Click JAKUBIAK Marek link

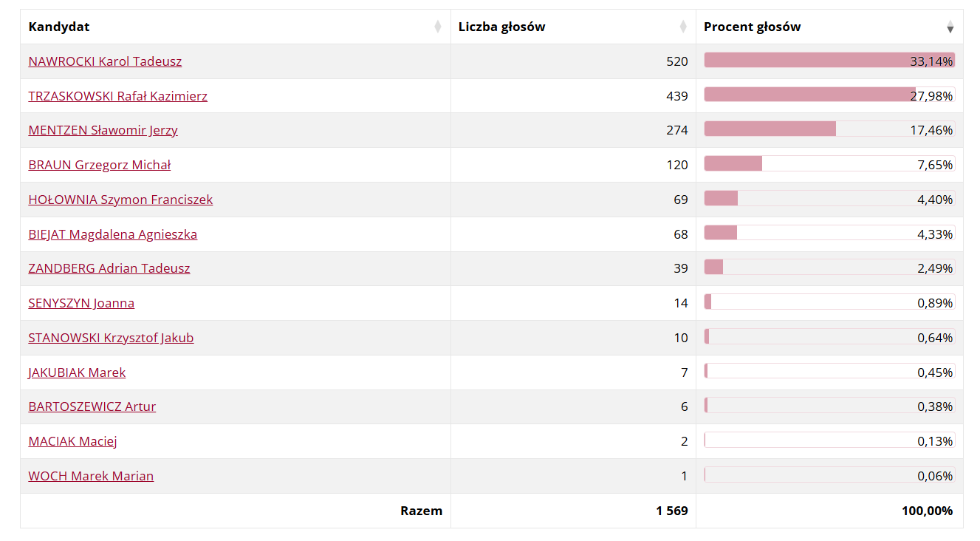(77, 372)
